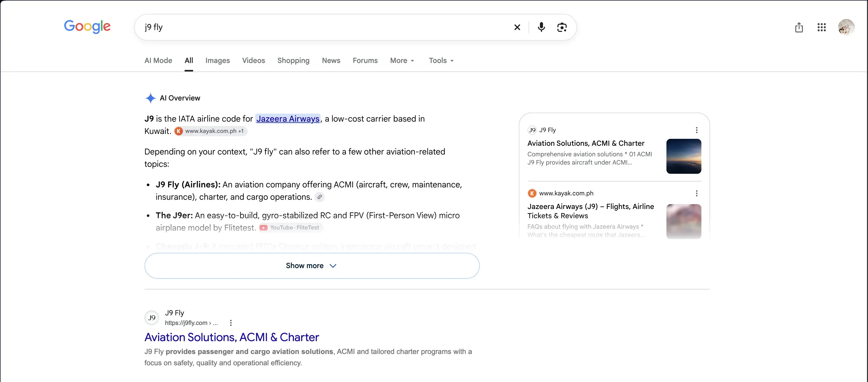Open the Google logo homepage
The height and width of the screenshot is (382, 868).
[87, 27]
